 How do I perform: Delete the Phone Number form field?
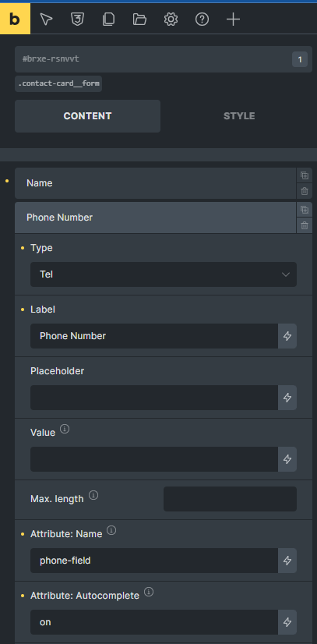[305, 225]
